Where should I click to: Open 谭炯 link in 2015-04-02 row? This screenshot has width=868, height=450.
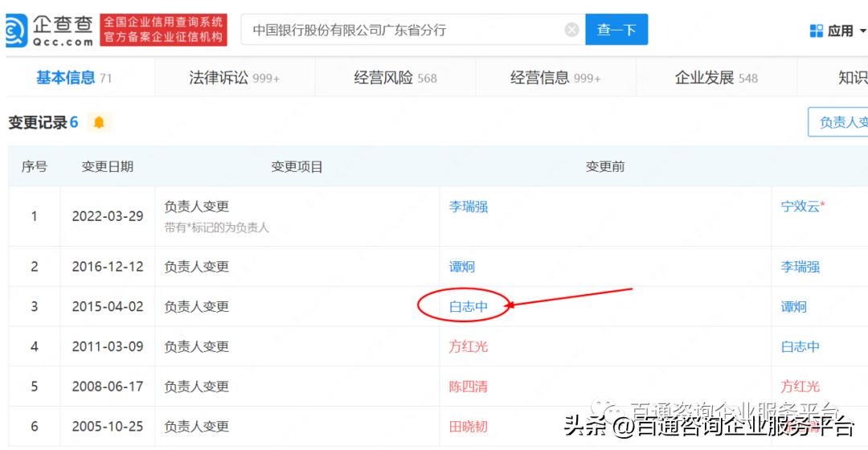(x=793, y=307)
